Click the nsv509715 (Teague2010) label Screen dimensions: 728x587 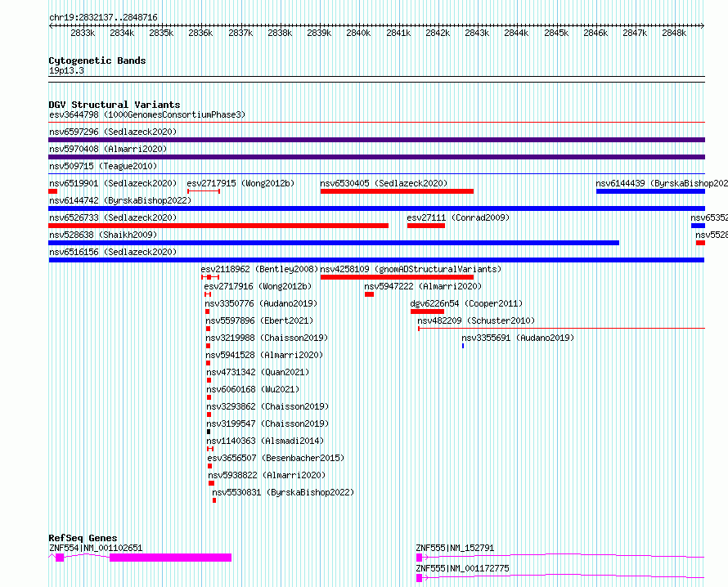pyautogui.click(x=103, y=166)
